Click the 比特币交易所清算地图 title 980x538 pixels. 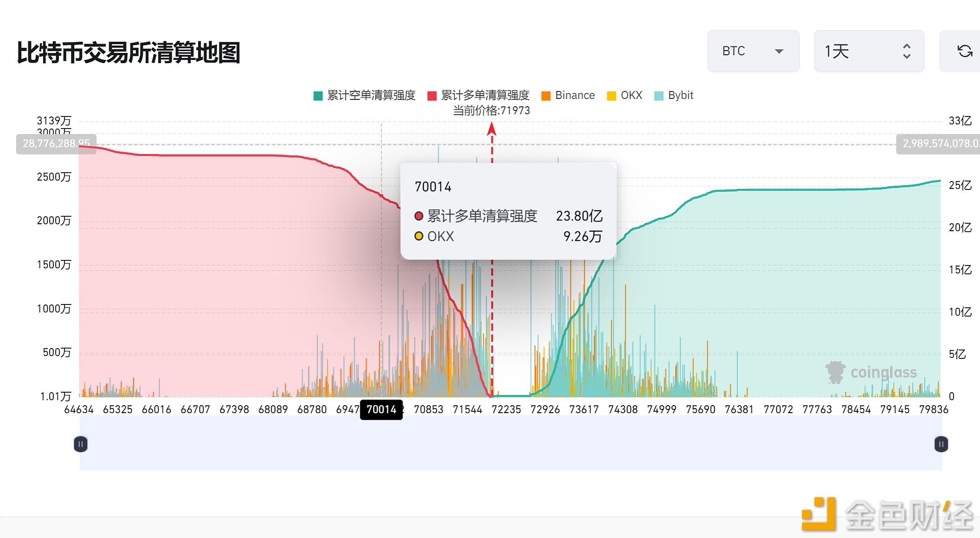128,52
